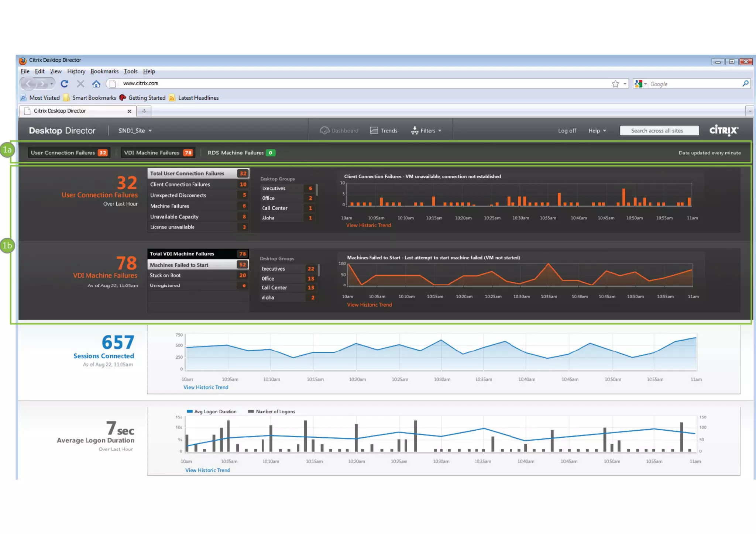Open a new browser tab
This screenshot has height=534, width=756.
(x=144, y=111)
